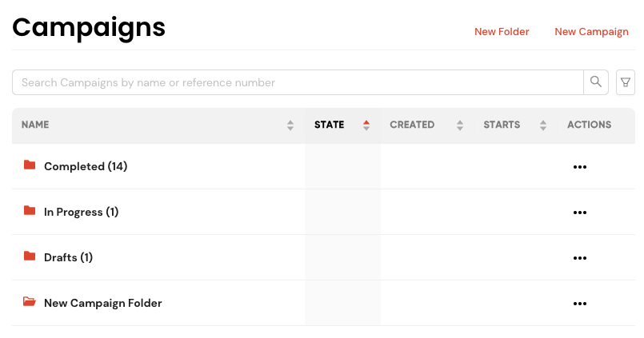The width and height of the screenshot is (644, 338).
Task: Click the open New Campaign Folder icon
Action: (29, 301)
